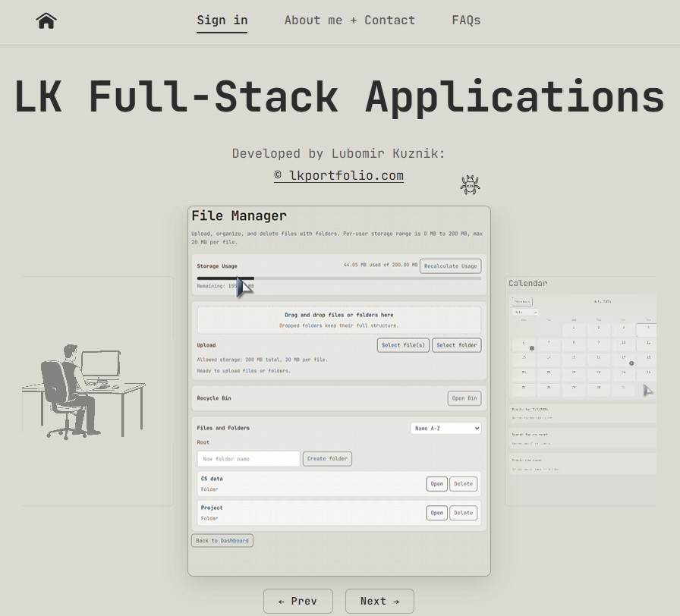Show previous slide with Prev button
This screenshot has height=616, width=680.
tap(298, 602)
